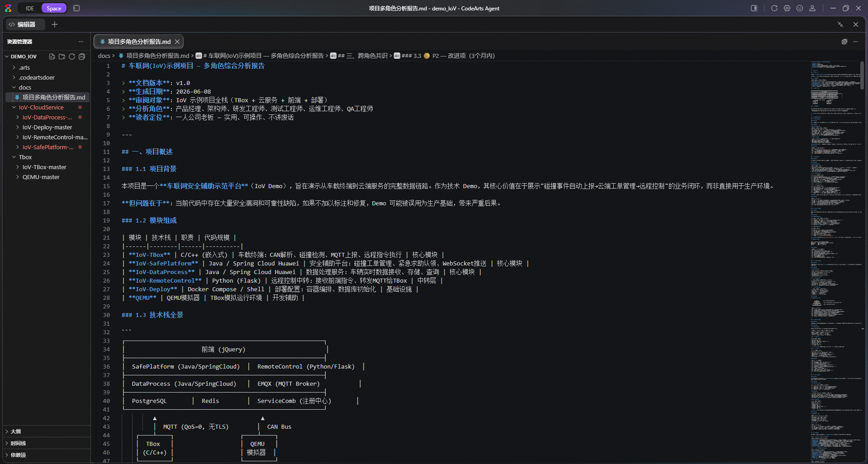Open editor more actions menu
Screen dimensions: 868x464
[x=855, y=42]
